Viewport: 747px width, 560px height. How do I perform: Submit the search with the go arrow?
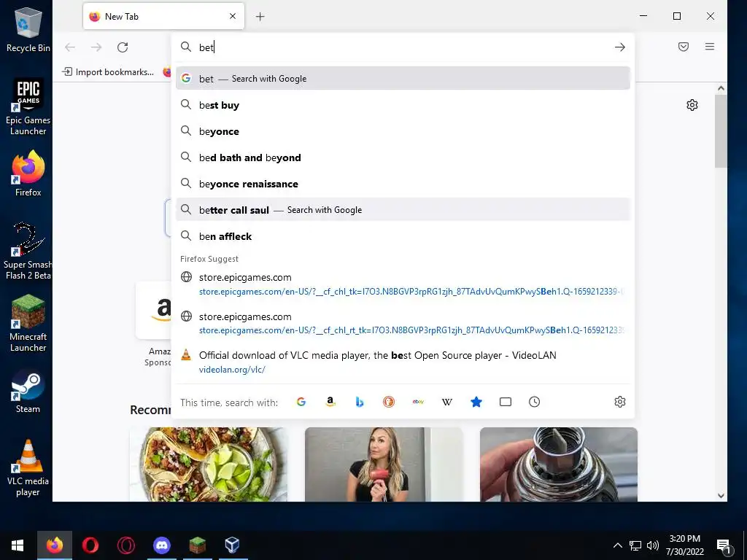coord(620,47)
